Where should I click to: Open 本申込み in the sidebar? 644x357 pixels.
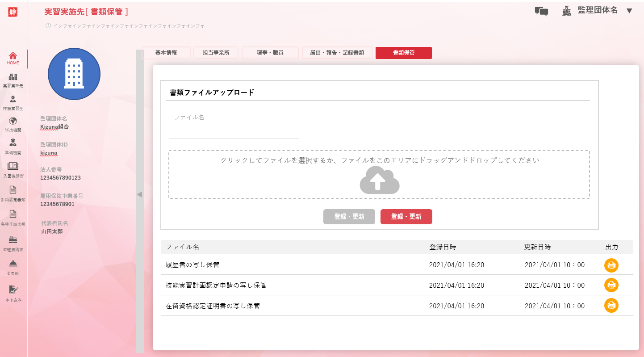tap(13, 293)
